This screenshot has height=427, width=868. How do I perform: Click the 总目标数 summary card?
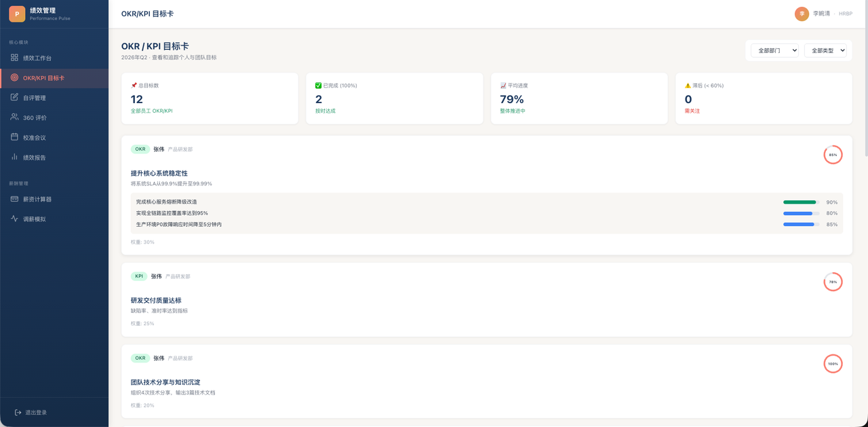point(210,98)
